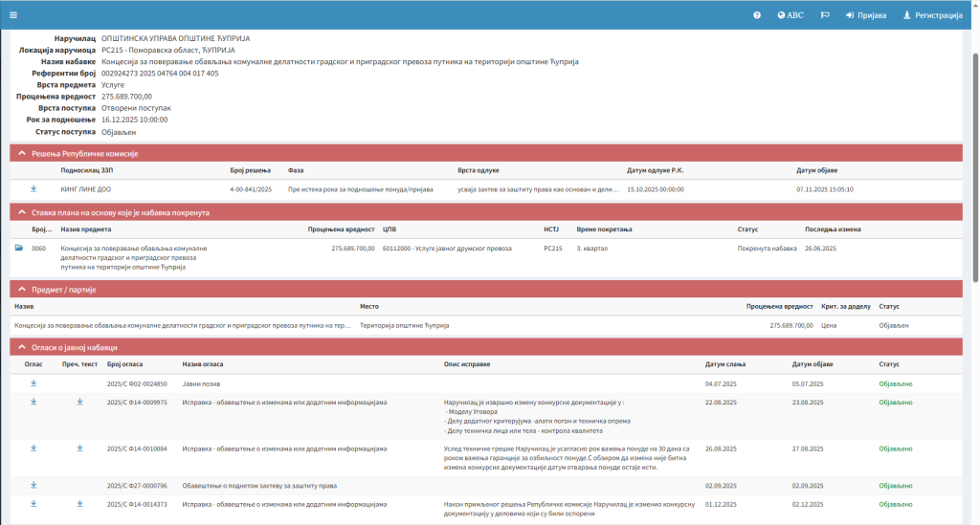Open the Пријава login link
980x525 pixels.
[866, 15]
